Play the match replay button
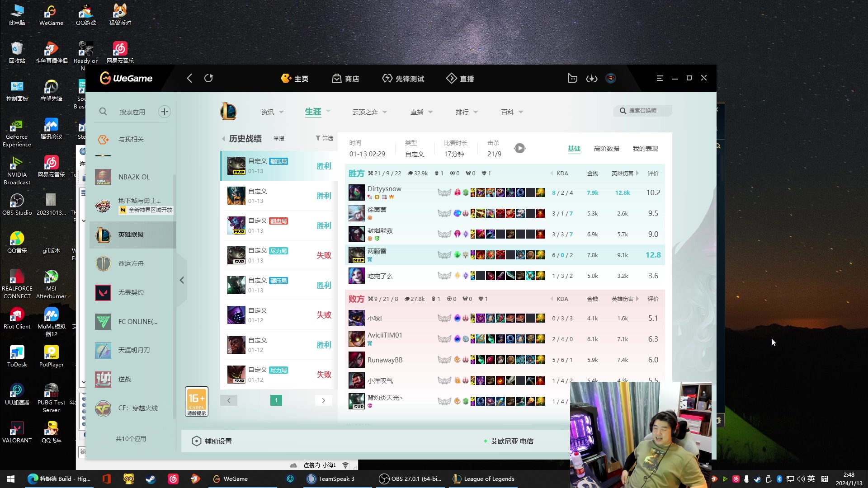 520,148
